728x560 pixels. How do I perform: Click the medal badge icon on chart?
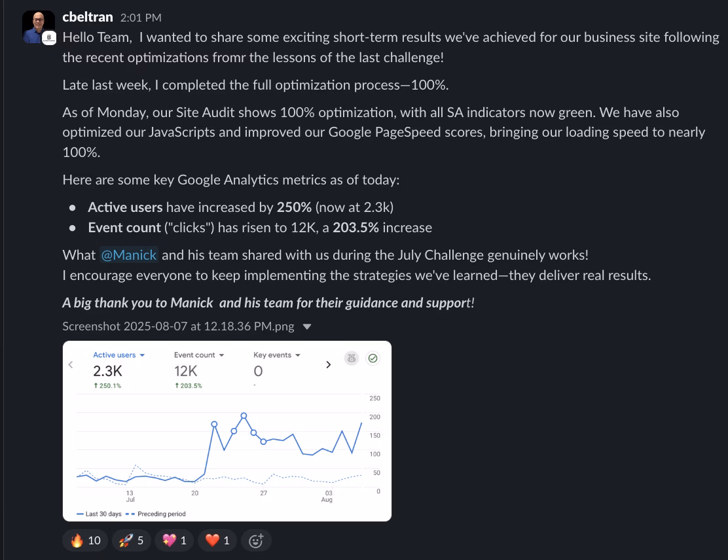pos(352,358)
